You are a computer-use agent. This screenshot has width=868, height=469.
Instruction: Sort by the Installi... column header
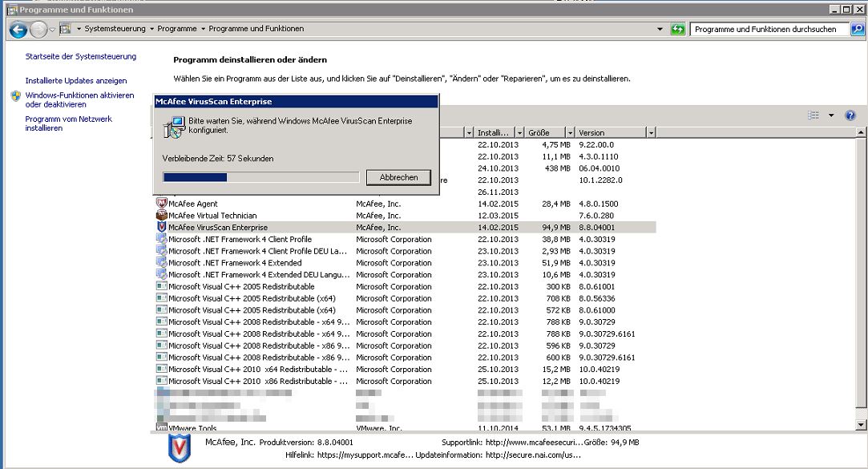(x=495, y=132)
